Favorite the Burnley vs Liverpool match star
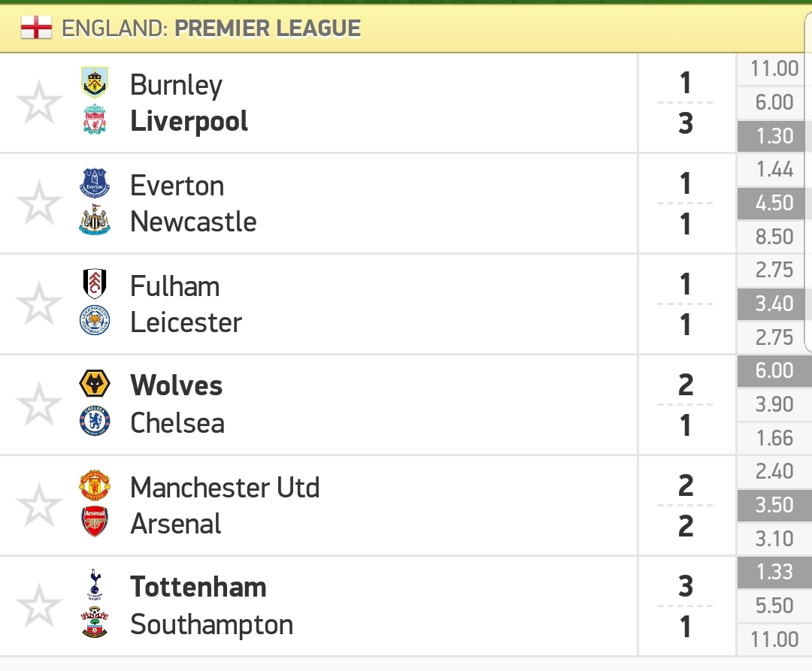The height and width of the screenshot is (671, 812). (39, 102)
